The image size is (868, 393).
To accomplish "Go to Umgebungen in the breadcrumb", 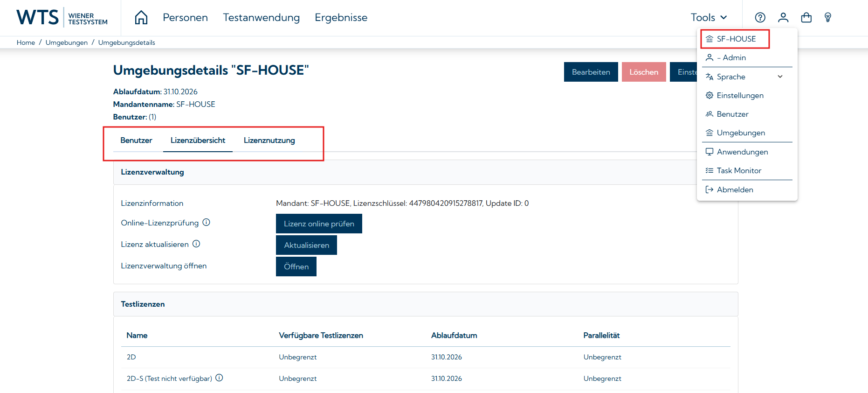I will point(67,42).
